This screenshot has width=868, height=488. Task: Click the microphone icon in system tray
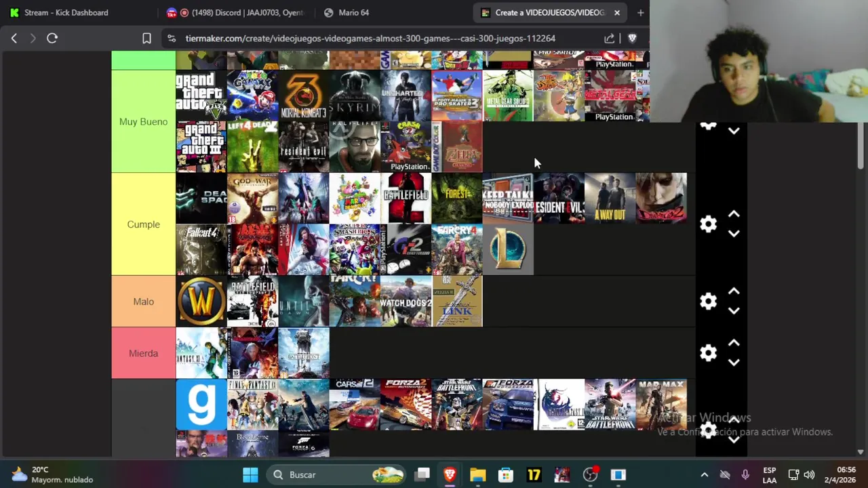point(745,475)
